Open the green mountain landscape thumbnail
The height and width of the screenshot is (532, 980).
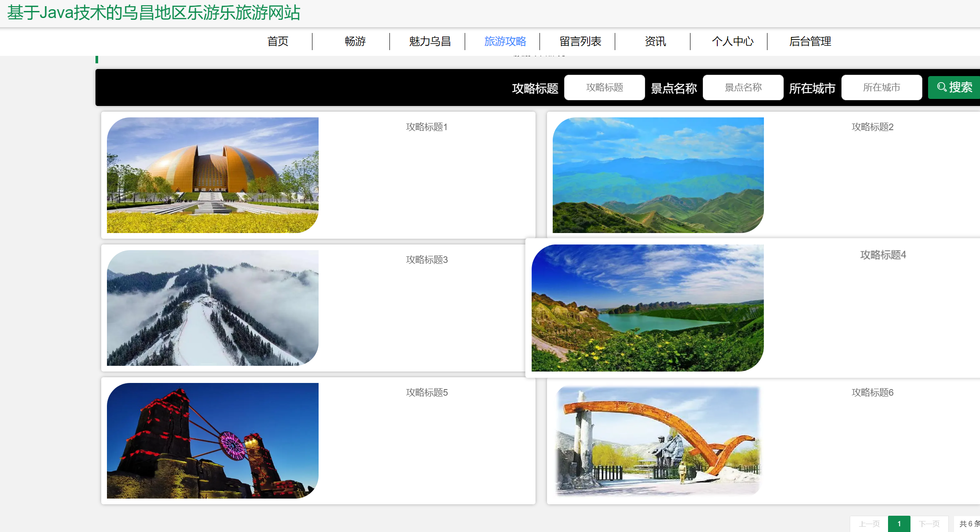coord(658,175)
